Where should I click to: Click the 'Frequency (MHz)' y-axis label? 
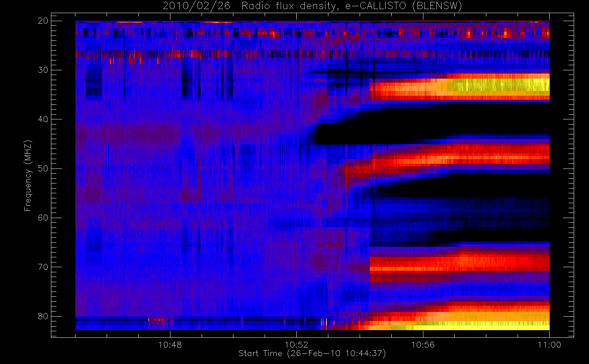click(x=28, y=175)
